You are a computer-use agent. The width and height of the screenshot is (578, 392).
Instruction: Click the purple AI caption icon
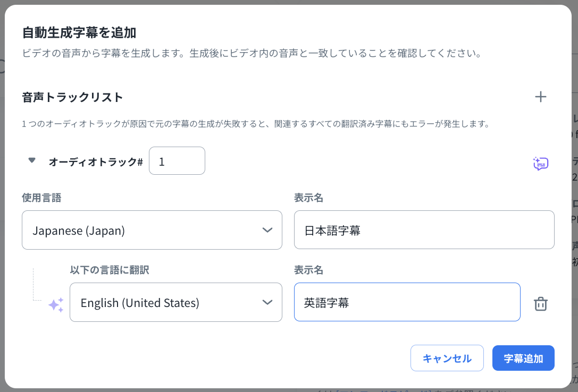[540, 163]
